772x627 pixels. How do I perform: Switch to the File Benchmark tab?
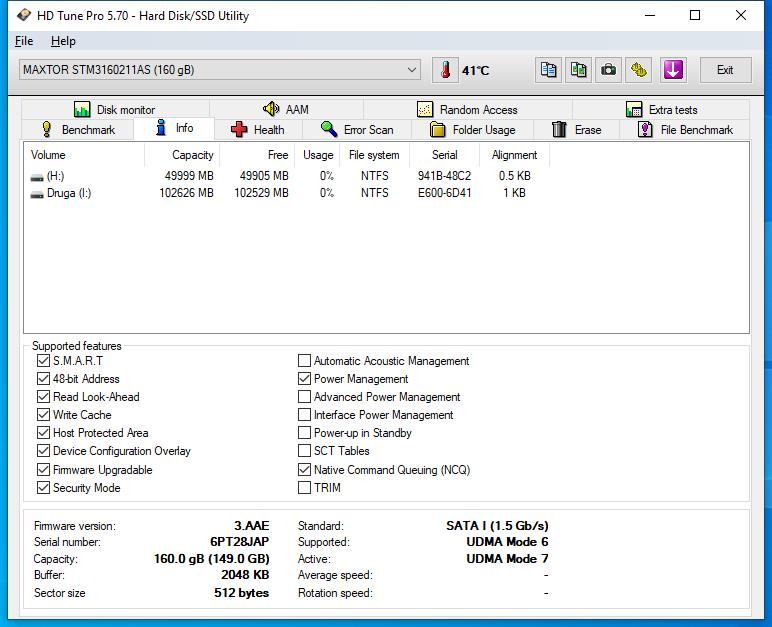686,130
